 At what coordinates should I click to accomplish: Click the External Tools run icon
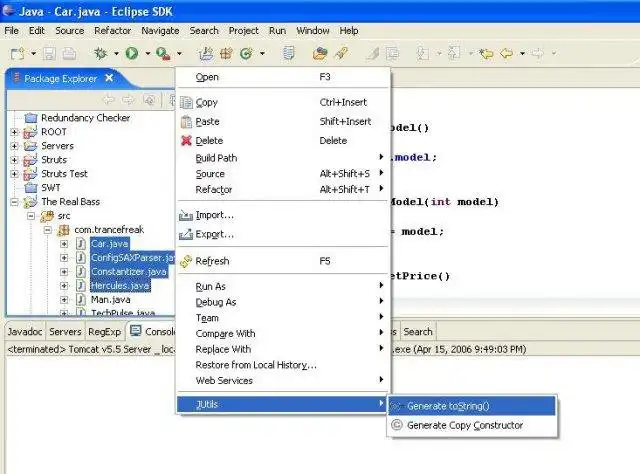pos(163,53)
